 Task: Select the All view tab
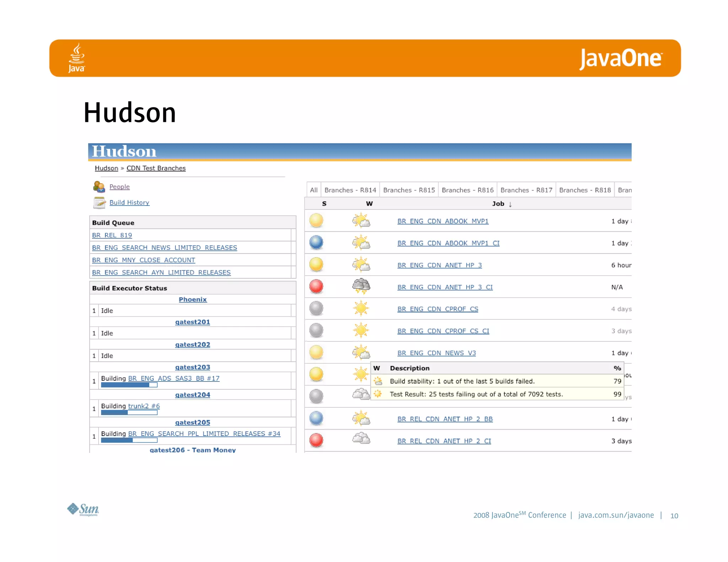point(314,190)
